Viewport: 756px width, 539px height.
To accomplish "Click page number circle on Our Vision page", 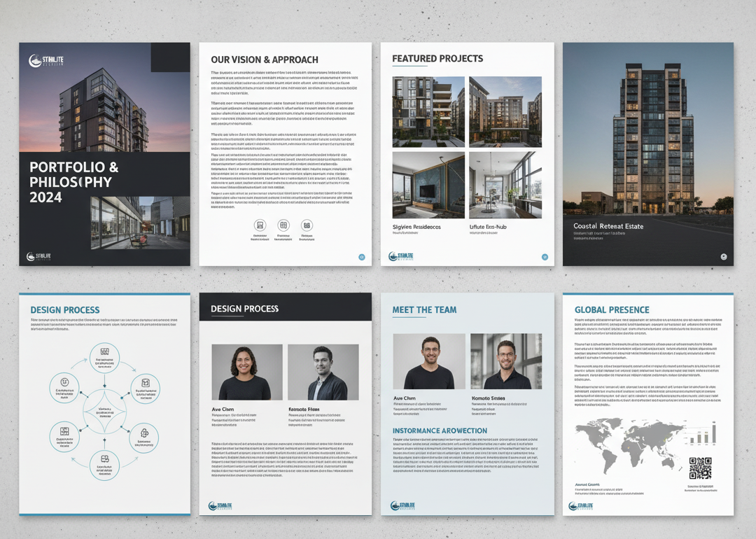I will coord(361,257).
